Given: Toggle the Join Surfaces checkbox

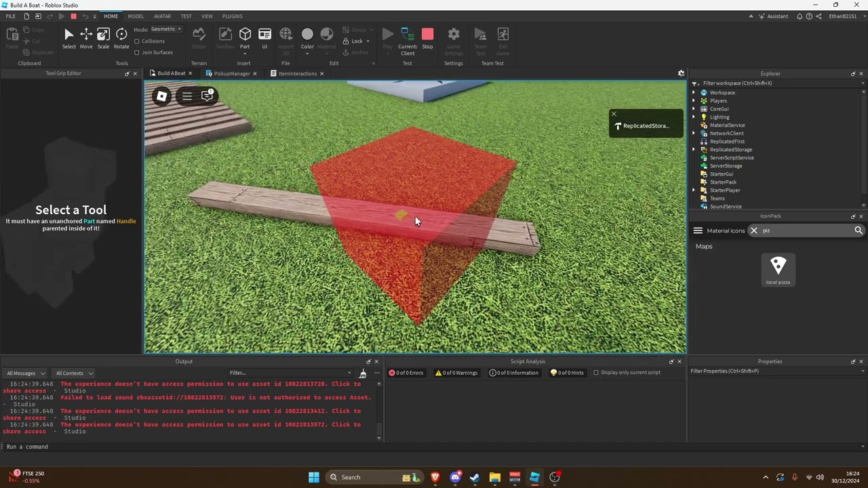Looking at the screenshot, I should pos(137,52).
